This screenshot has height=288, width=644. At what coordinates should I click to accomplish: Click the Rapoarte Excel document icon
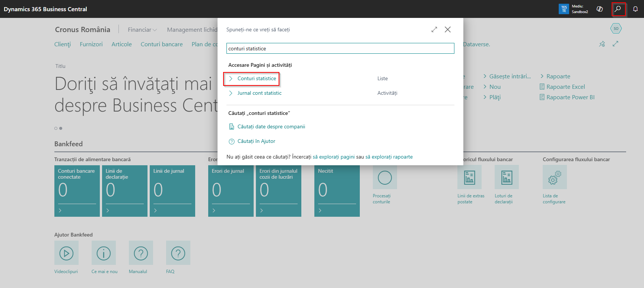tap(542, 87)
